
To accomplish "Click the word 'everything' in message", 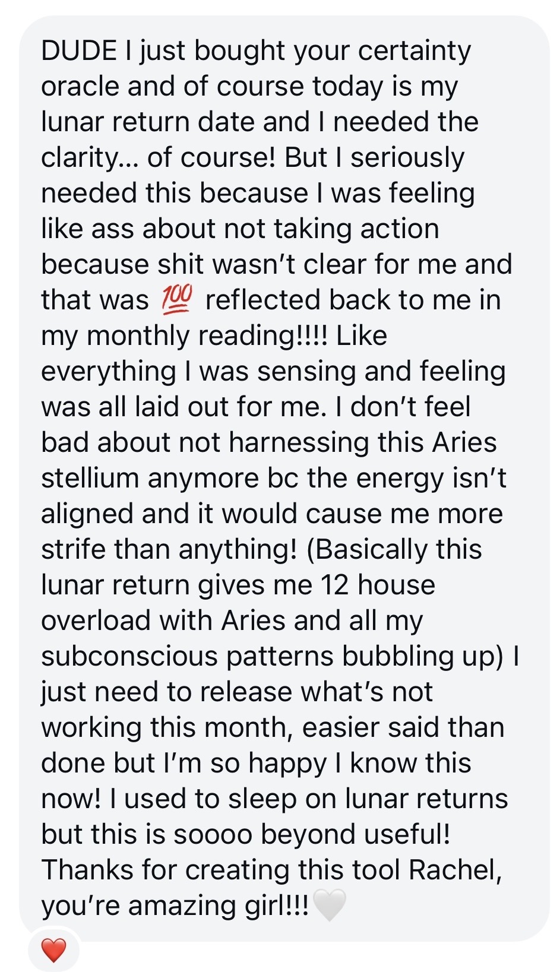I will (109, 372).
